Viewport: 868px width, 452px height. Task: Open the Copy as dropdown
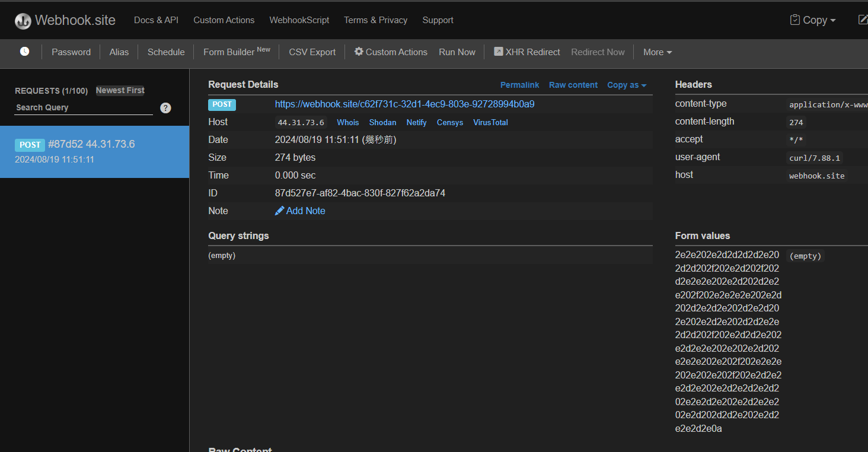pyautogui.click(x=627, y=85)
